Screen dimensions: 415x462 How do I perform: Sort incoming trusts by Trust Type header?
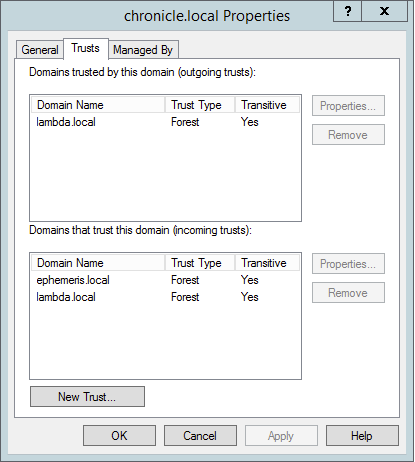[x=200, y=263]
